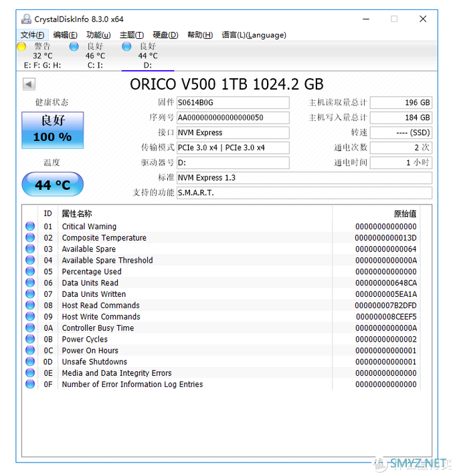Open the 语言(L)(Language) menu
455x476 pixels.
tap(254, 35)
